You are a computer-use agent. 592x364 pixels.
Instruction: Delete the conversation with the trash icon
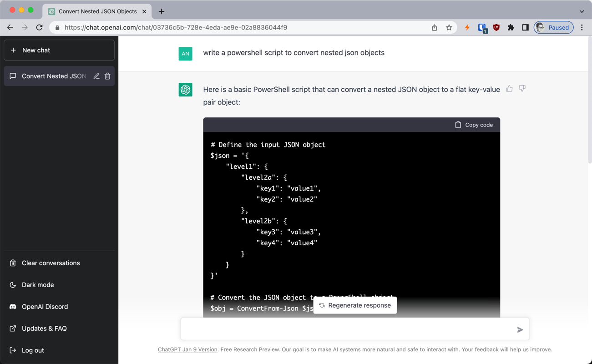(107, 76)
